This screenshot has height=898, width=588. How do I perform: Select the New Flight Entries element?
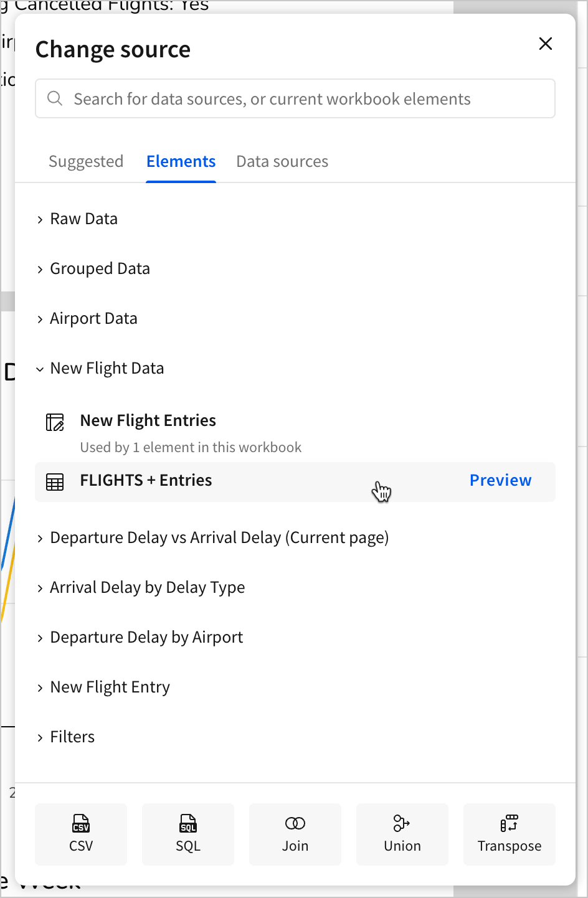point(148,421)
